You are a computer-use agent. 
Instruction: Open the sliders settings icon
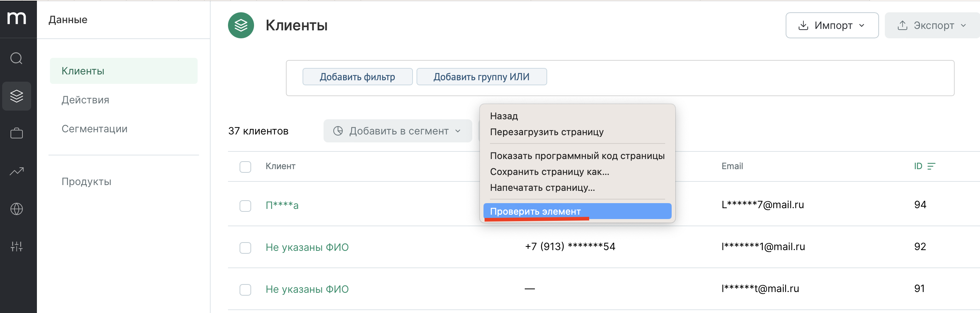(x=16, y=246)
